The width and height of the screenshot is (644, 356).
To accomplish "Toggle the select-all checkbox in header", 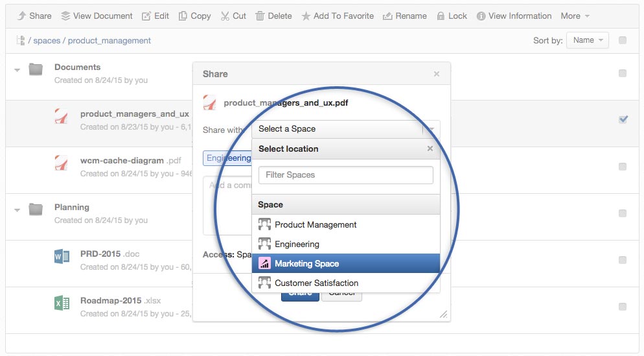I will (623, 40).
